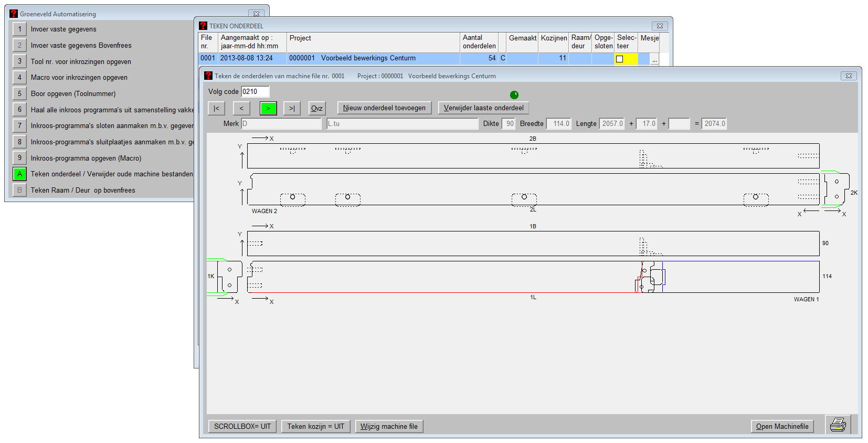Open Machinefile with the bottom button
The height and width of the screenshot is (443, 868).
[782, 426]
